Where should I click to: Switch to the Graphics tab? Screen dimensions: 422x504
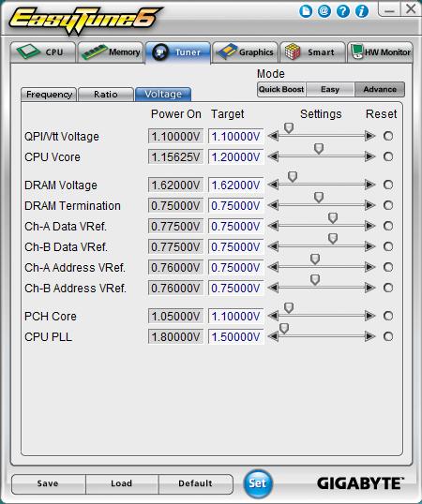click(246, 52)
